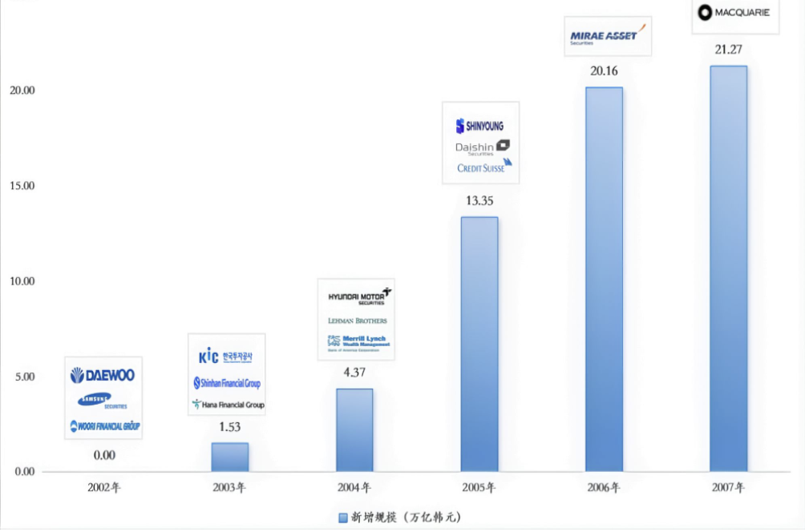Click the Woori Financial Group logo
This screenshot has width=805, height=532.
point(105,425)
